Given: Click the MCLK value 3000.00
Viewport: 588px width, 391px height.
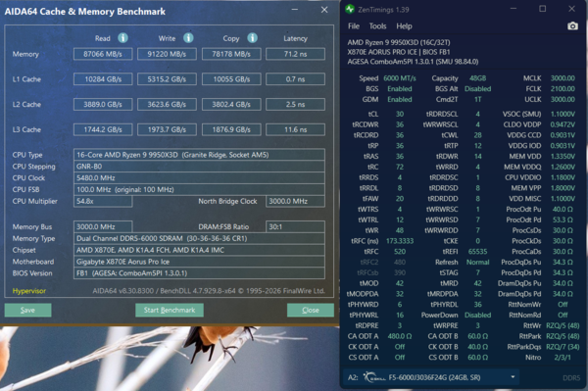Looking at the screenshot, I should point(563,78).
